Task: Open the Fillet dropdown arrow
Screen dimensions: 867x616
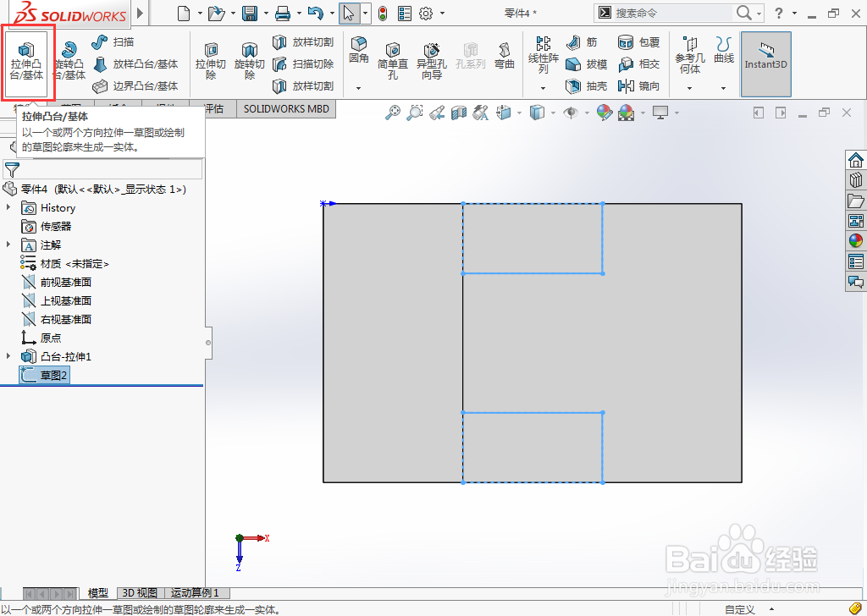Action: pos(358,88)
